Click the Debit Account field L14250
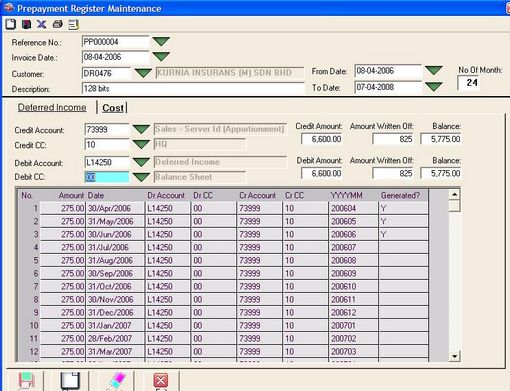 pyautogui.click(x=107, y=162)
